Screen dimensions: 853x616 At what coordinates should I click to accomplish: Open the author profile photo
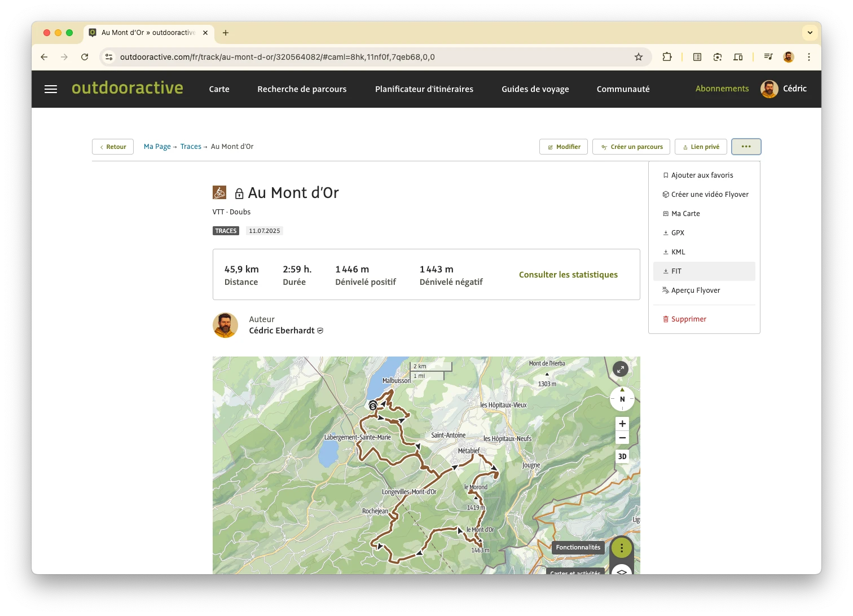225,325
